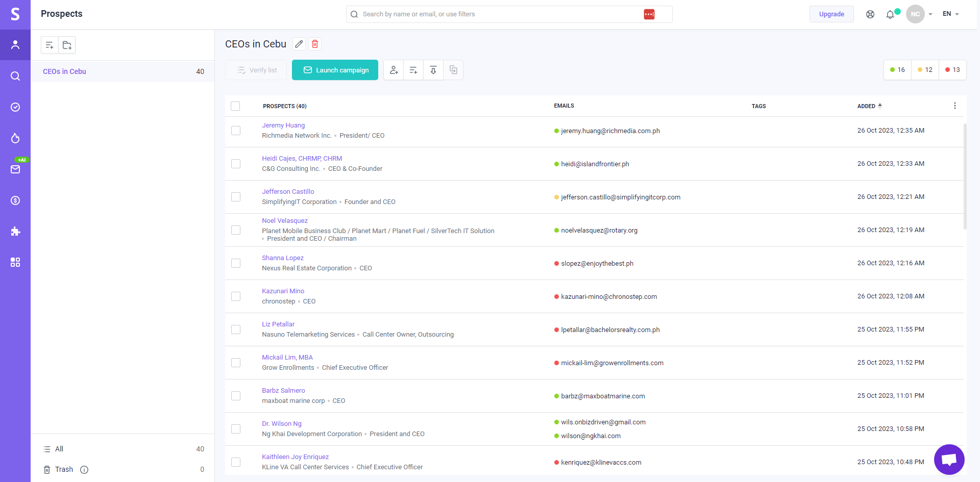Screen dimensions: 980x482
Task: Check the box for Heidi Cajes
Action: (236, 164)
